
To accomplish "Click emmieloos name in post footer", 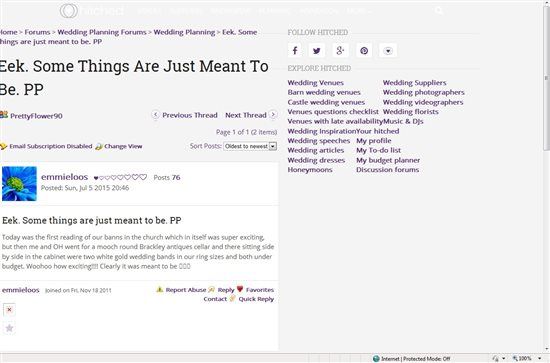I will [x=21, y=290].
